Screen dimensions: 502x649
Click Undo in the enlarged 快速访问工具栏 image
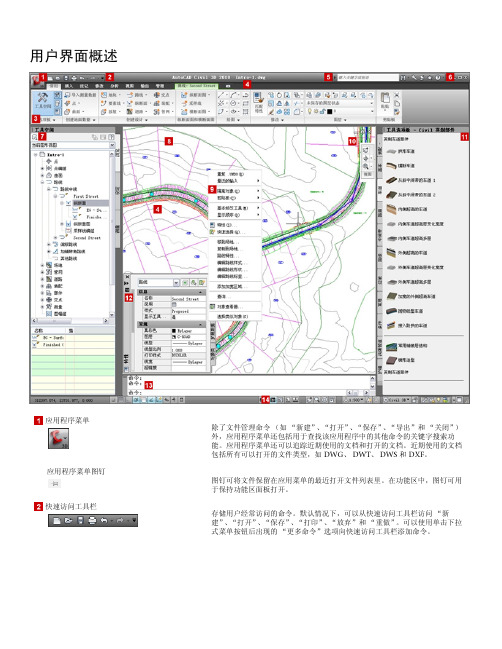coord(104,520)
